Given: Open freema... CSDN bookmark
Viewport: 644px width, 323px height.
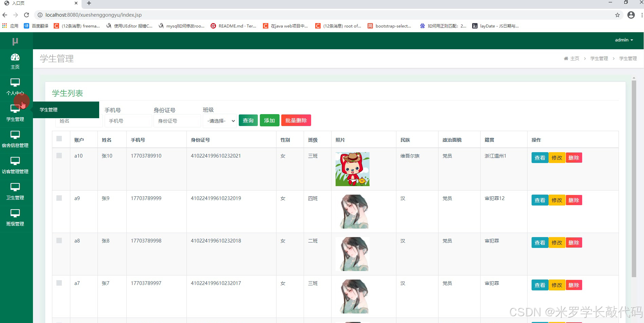Looking at the screenshot, I should [x=77, y=26].
